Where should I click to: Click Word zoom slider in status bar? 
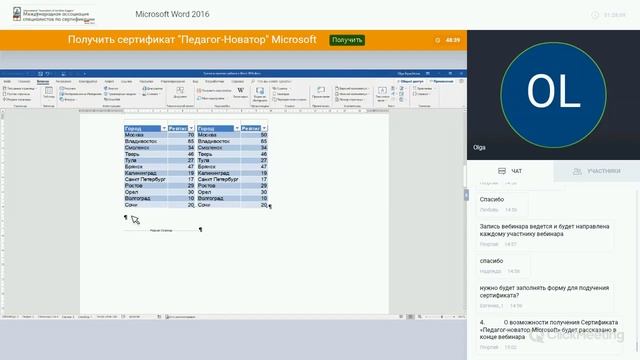click(442, 317)
